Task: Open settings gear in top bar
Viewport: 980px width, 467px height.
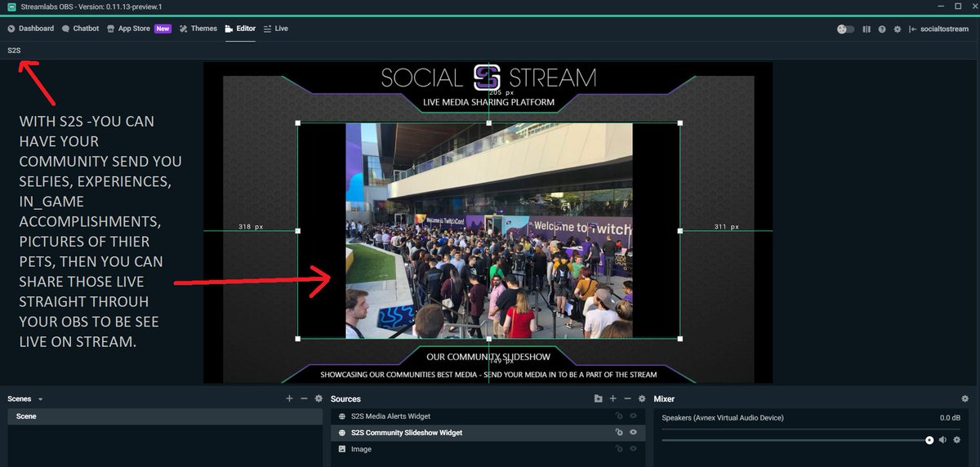Action: [897, 29]
